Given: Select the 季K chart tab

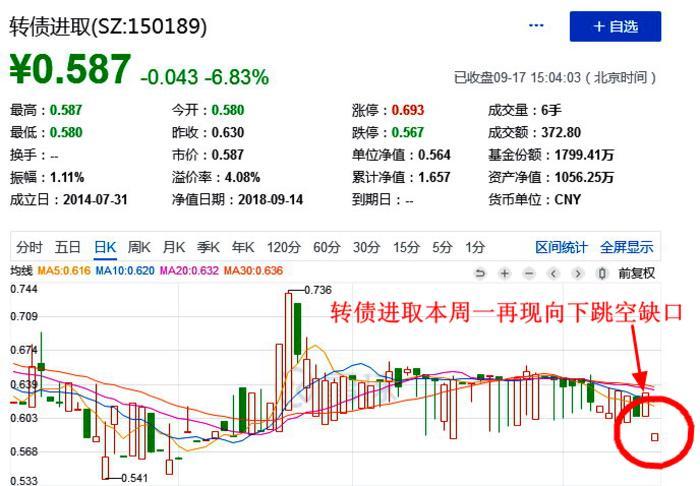Looking at the screenshot, I should (x=208, y=247).
